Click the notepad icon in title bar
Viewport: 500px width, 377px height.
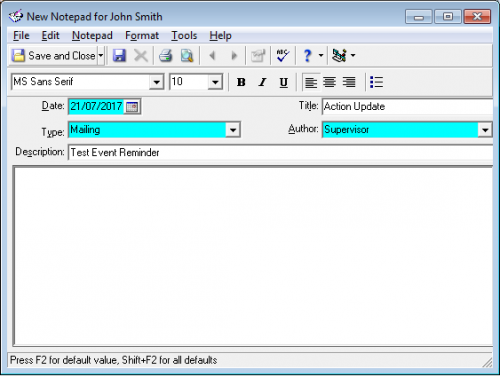pos(16,16)
